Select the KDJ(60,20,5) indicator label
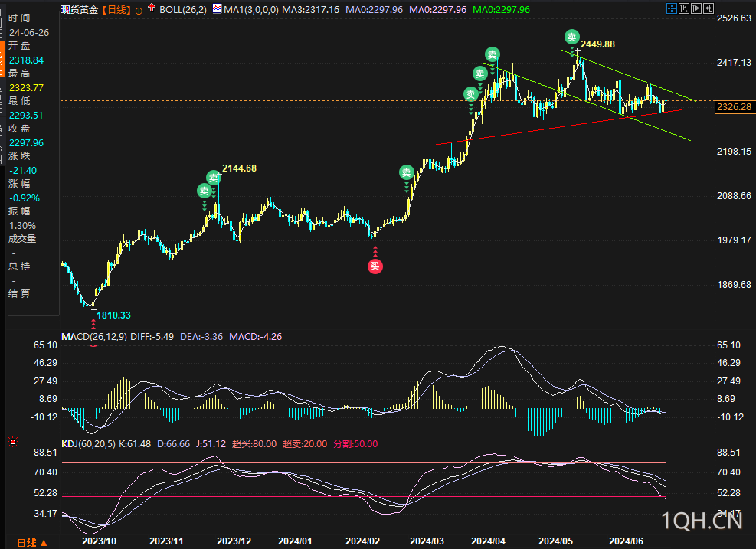The image size is (756, 549). (x=88, y=443)
